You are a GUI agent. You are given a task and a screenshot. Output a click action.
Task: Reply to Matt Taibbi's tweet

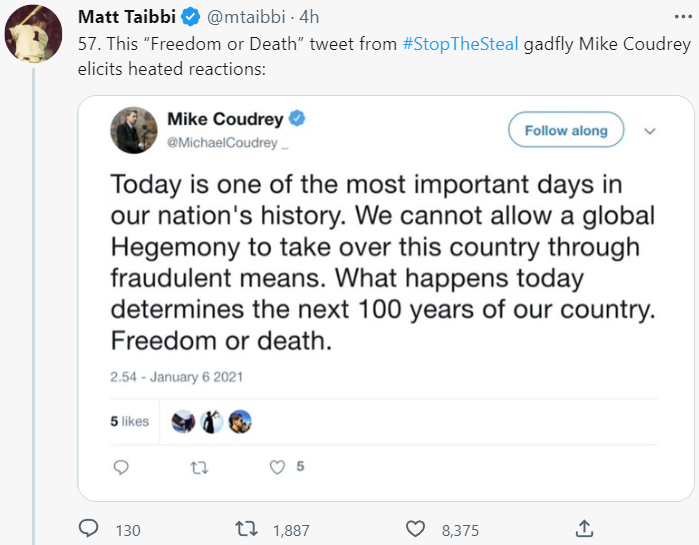tap(88, 528)
